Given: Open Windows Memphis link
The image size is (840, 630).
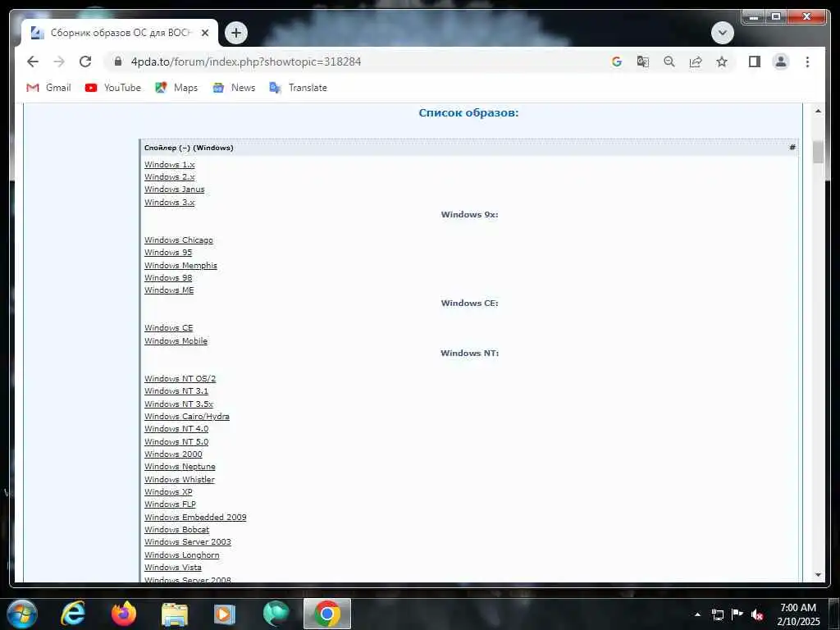Looking at the screenshot, I should click(x=180, y=265).
